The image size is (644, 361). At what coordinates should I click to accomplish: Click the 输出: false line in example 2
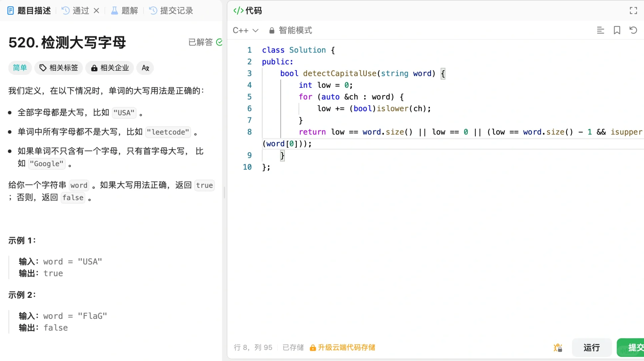point(43,328)
